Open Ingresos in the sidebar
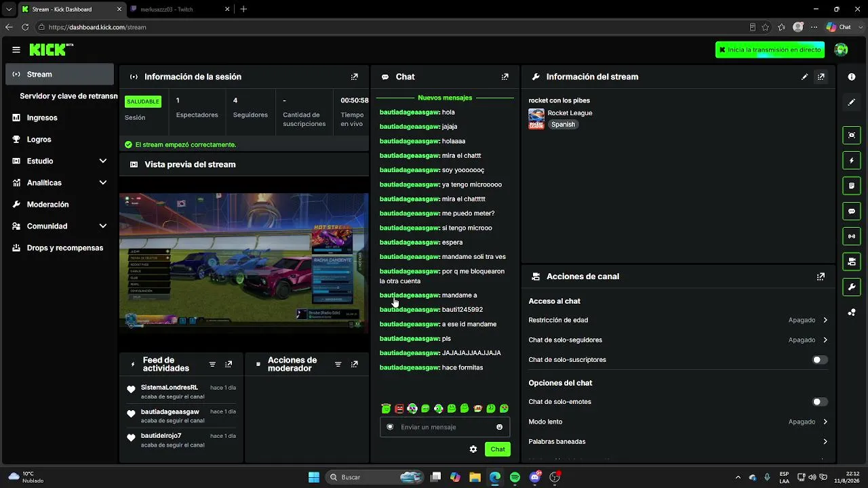This screenshot has height=488, width=868. 60,118
